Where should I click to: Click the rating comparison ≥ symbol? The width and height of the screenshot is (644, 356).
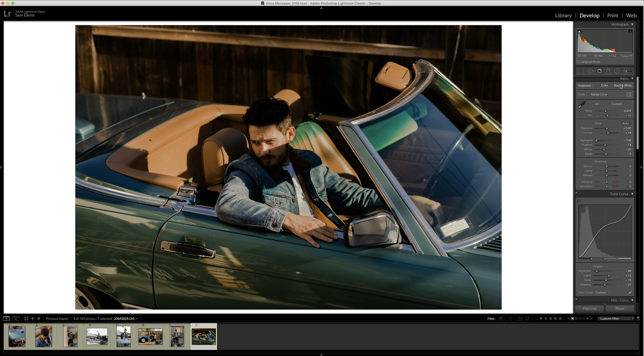tap(536, 319)
